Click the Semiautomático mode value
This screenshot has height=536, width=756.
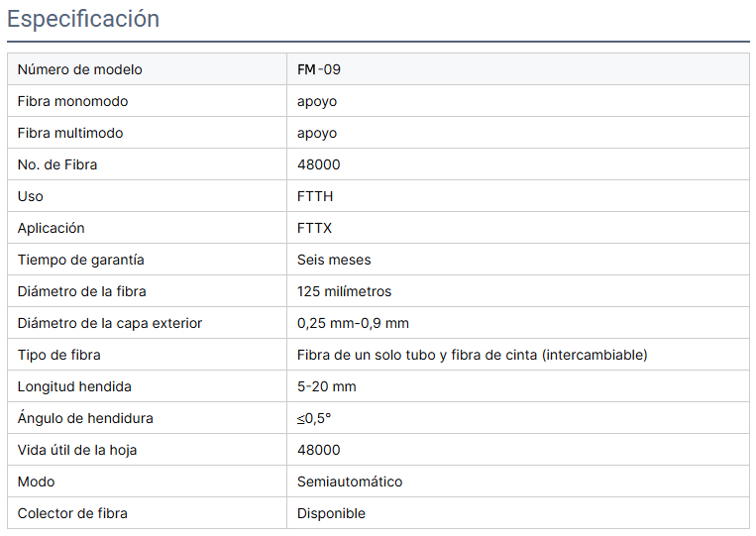click(x=350, y=482)
